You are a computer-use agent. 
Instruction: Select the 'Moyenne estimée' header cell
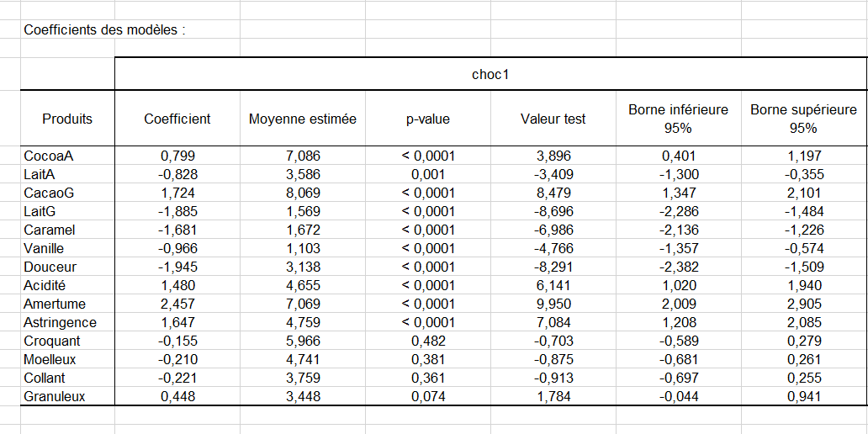[x=303, y=119]
